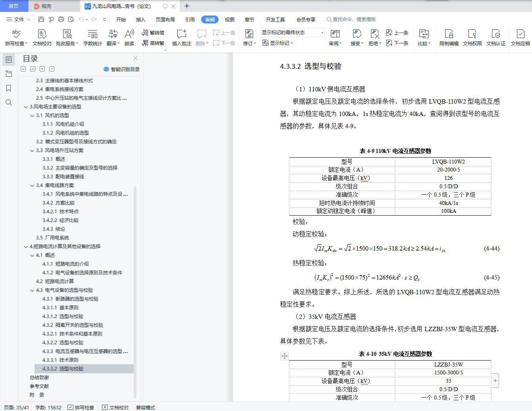Collapse the 3.1 风机的选型 outline node
This screenshot has width=532, height=411.
[32, 116]
